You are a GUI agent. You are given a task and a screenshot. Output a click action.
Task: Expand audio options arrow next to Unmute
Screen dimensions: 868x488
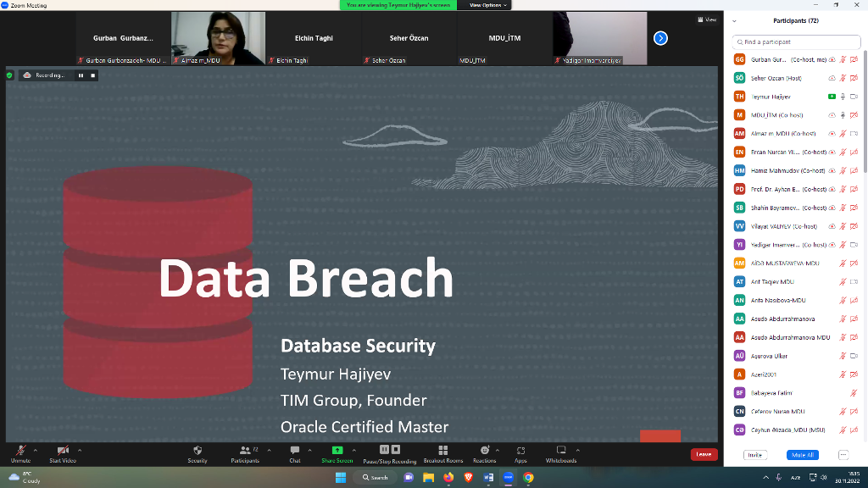36,450
